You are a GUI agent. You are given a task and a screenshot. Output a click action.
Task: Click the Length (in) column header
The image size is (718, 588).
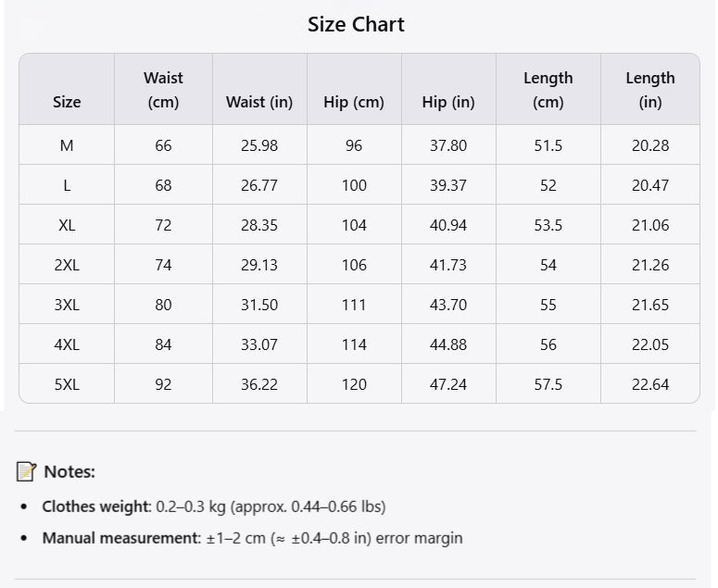650,90
